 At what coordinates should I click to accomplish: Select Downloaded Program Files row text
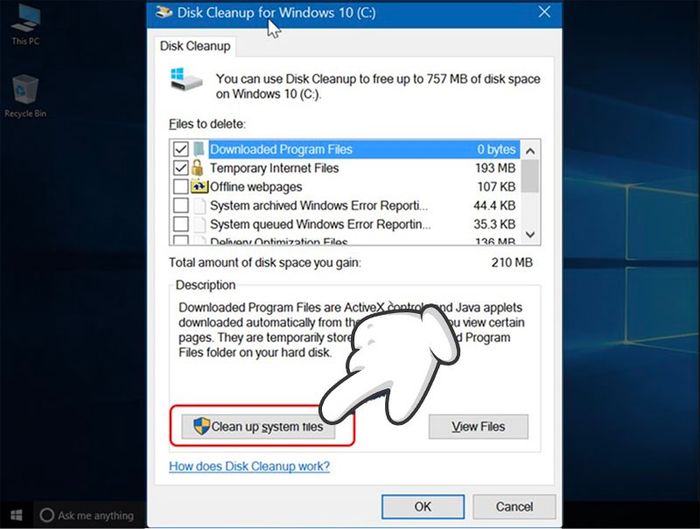[281, 149]
